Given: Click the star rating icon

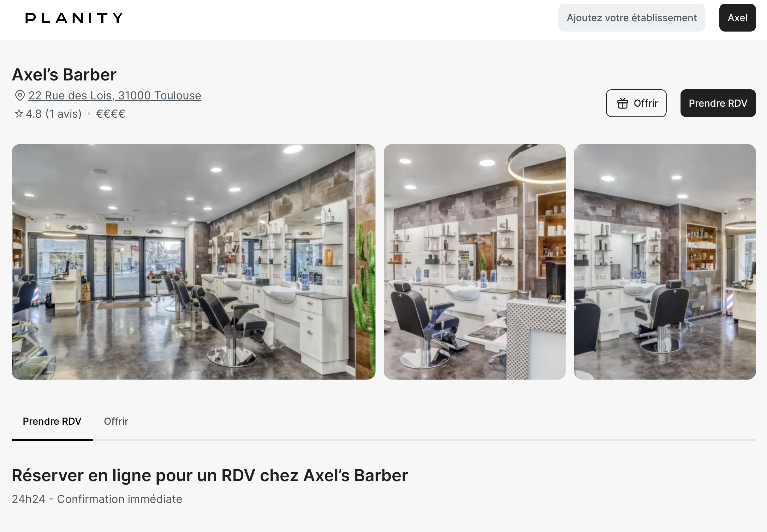Looking at the screenshot, I should (19, 114).
